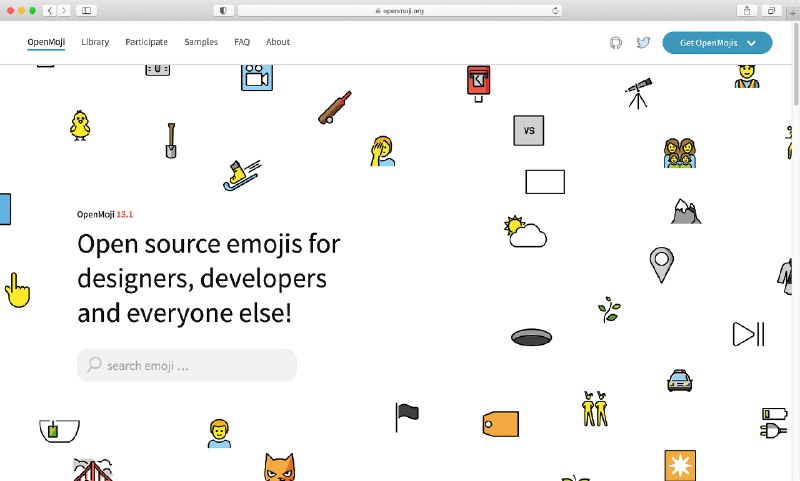Click the shovel emoji

[171, 141]
